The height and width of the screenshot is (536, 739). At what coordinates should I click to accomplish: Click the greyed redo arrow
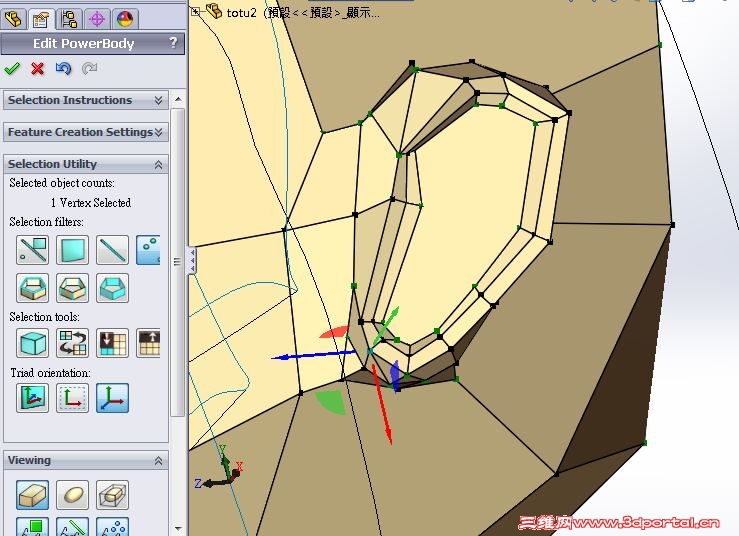(90, 68)
